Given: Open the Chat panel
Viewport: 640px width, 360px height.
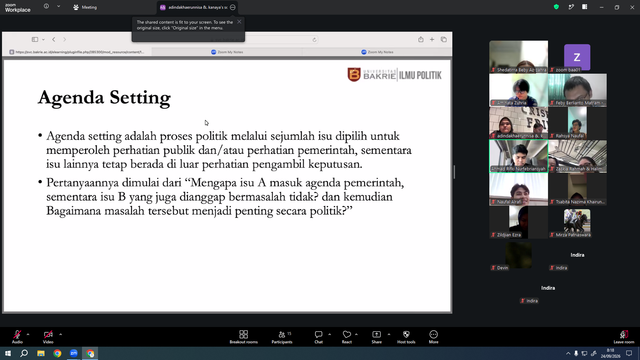Looking at the screenshot, I should click(x=318, y=337).
